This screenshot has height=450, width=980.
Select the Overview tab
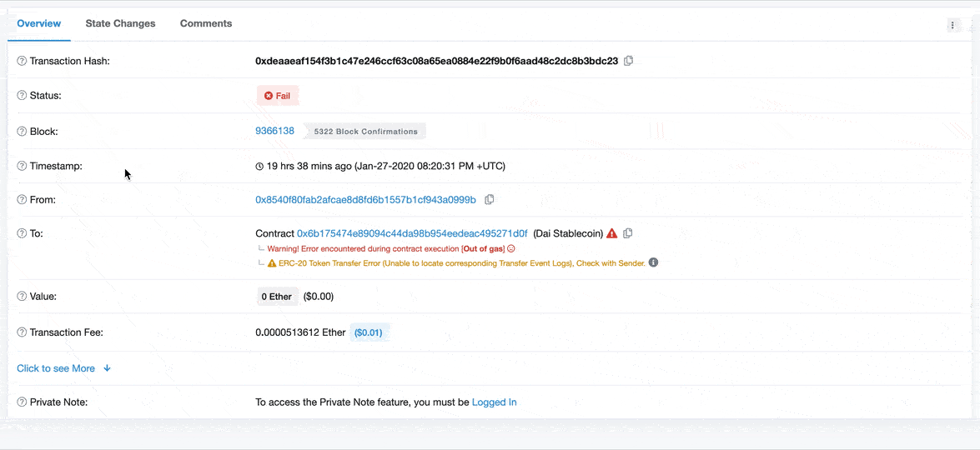pos(39,23)
